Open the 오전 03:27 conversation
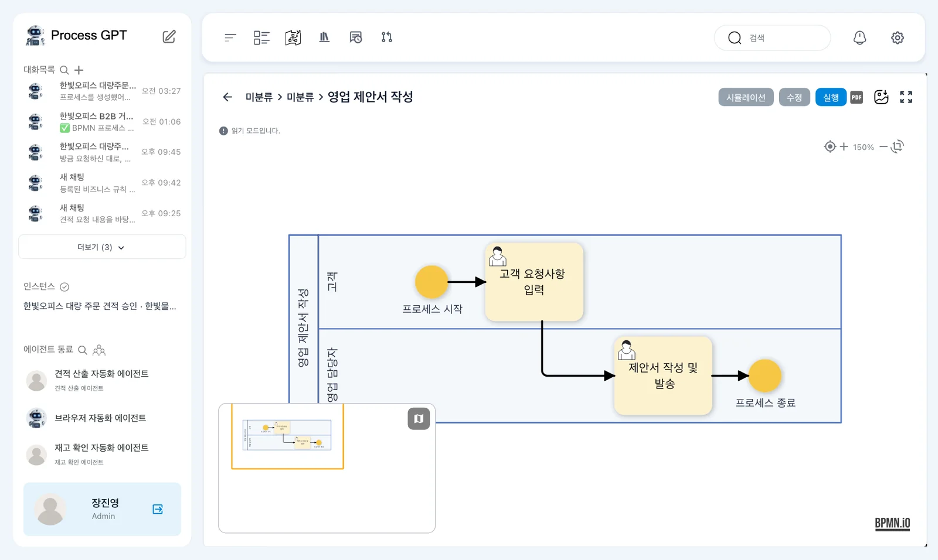938x560 pixels. point(102,91)
